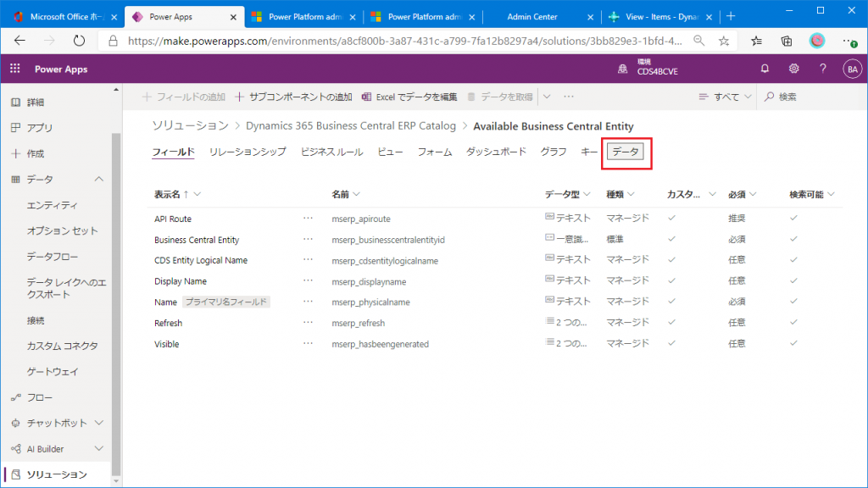Switch to the グラフ tab

(554, 152)
